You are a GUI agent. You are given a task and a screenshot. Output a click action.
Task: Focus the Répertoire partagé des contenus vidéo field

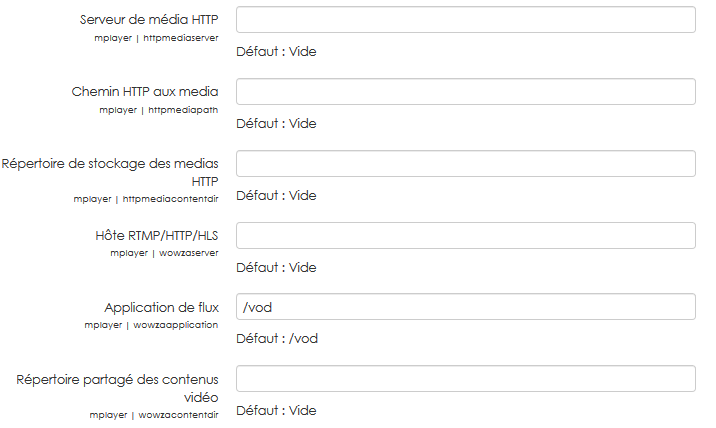[x=465, y=379]
